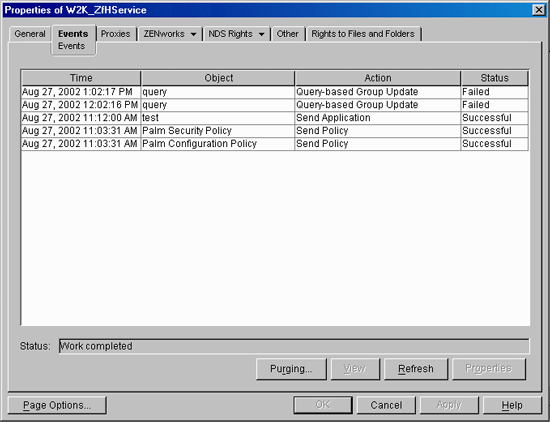Switch to the General tab
Screen dimensions: 550x422
(30, 34)
